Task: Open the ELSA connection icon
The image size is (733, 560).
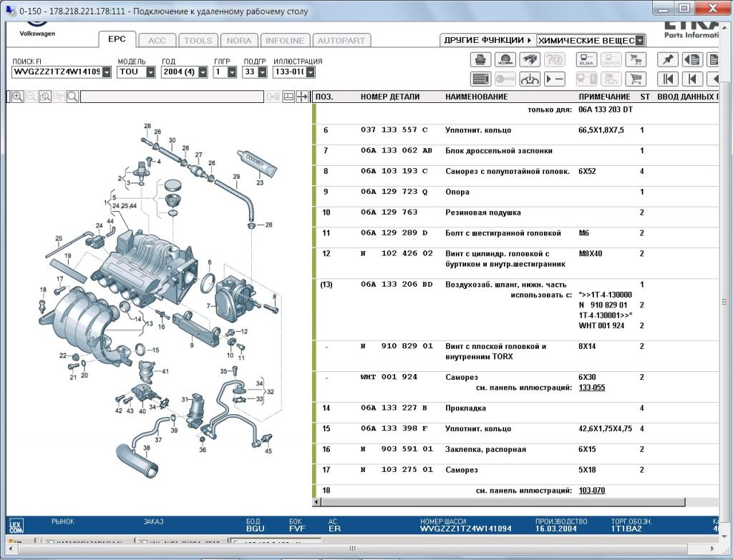Action: point(586,60)
